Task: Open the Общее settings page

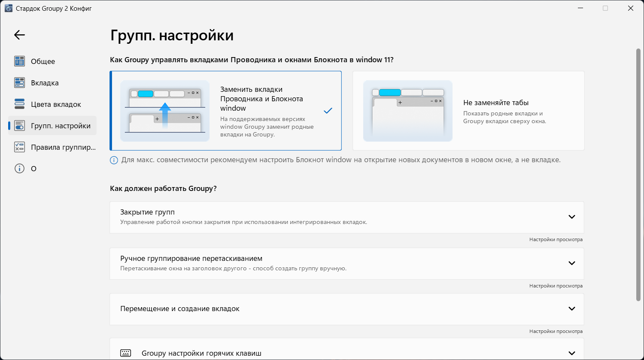Action: pos(52,61)
